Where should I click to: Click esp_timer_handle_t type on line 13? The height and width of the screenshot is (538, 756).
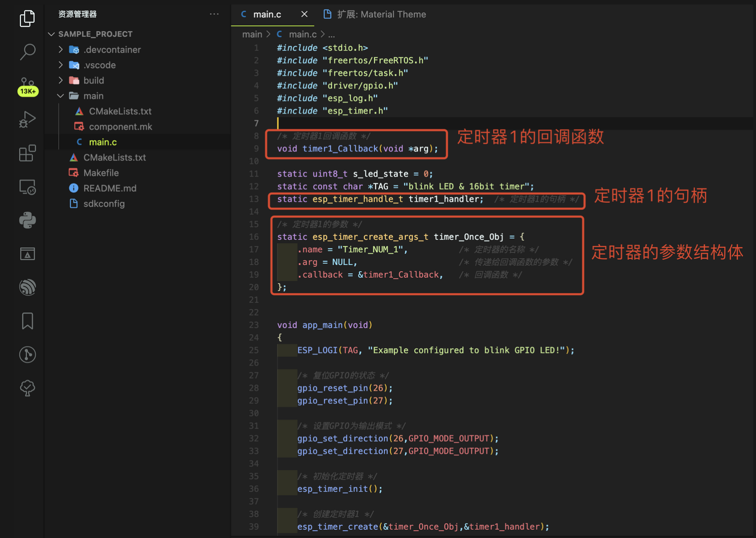coord(358,199)
